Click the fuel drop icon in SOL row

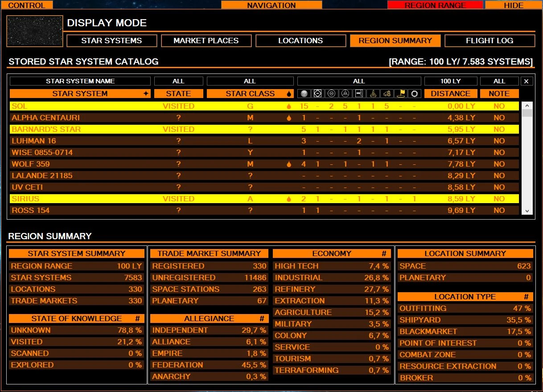coord(289,106)
